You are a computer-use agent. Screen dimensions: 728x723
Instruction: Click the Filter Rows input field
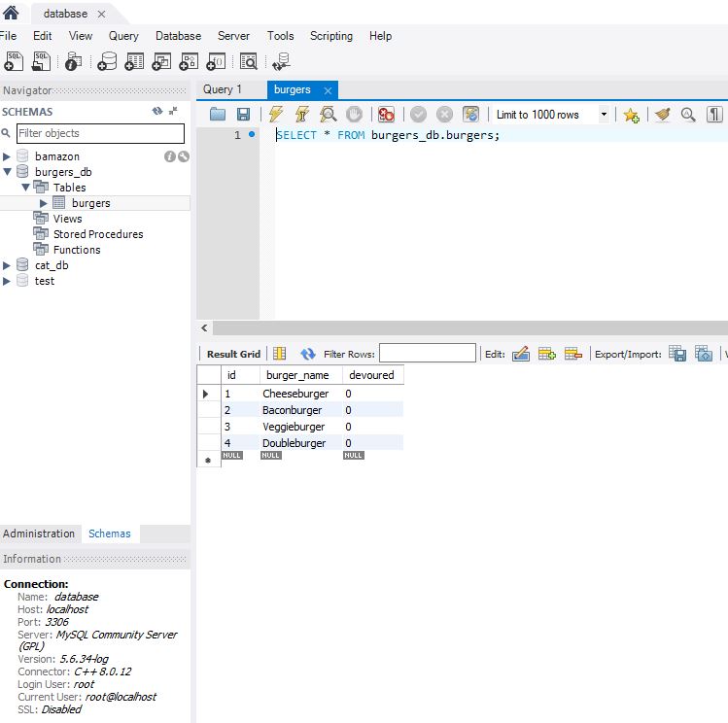point(427,353)
